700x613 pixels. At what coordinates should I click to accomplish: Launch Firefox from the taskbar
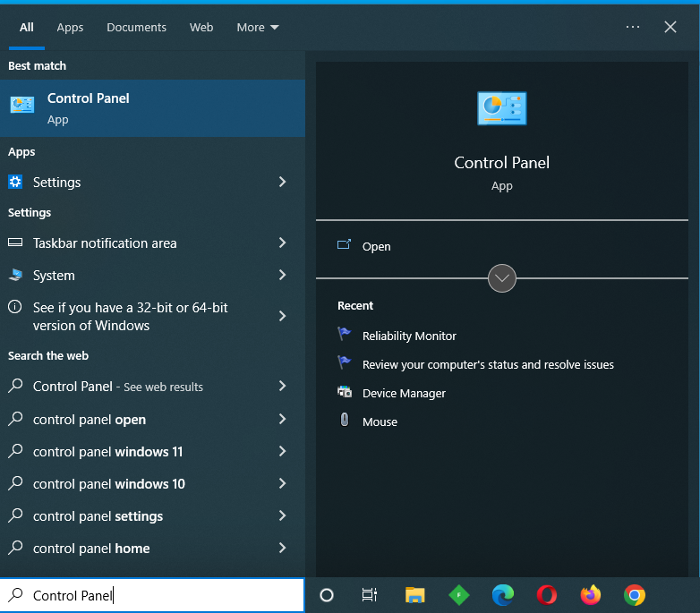click(x=591, y=595)
